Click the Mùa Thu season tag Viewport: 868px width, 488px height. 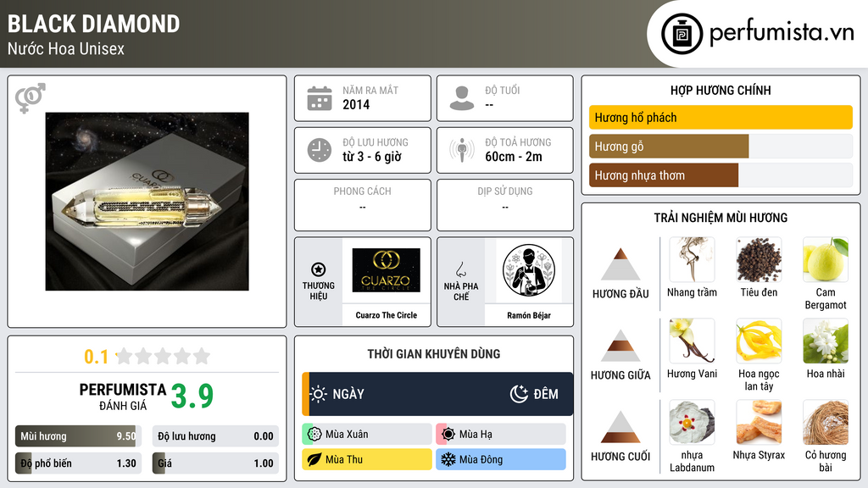pyautogui.click(x=367, y=459)
